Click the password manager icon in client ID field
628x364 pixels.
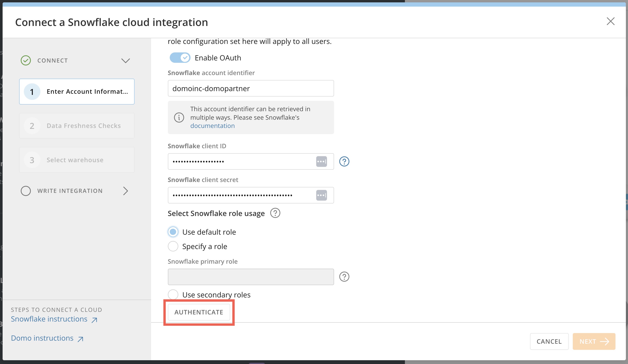pos(322,161)
